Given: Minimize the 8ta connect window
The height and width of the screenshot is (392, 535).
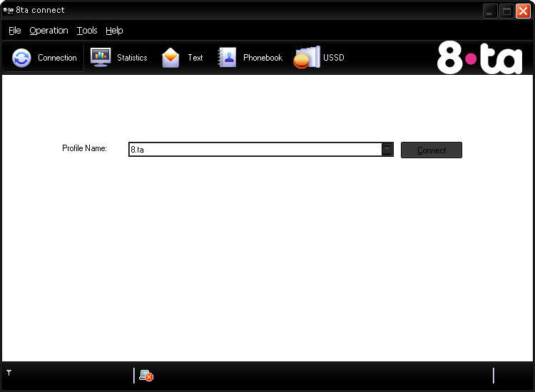Looking at the screenshot, I should pos(490,11).
